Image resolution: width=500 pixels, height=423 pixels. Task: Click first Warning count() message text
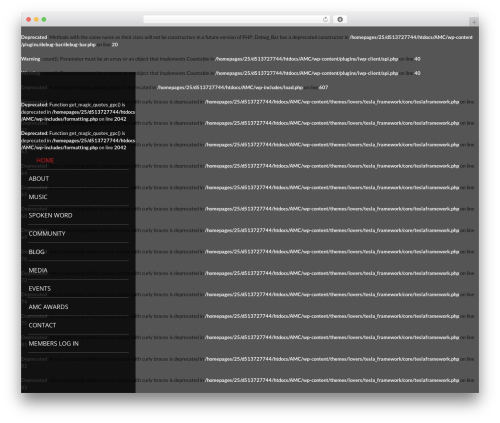(128, 59)
